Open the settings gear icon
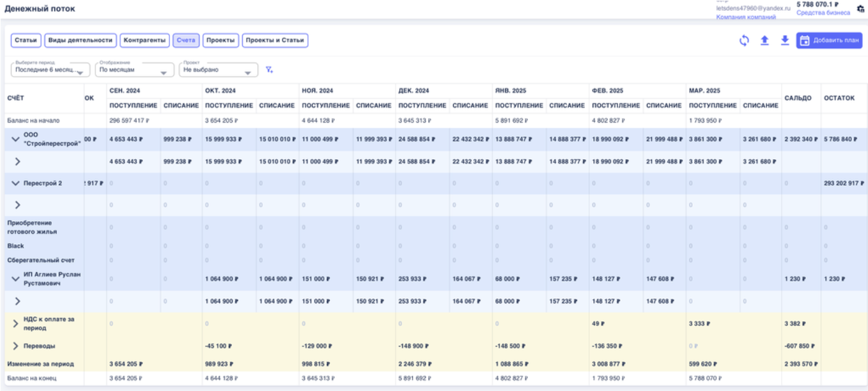Viewport: 868px width, 391px height. coord(860,8)
